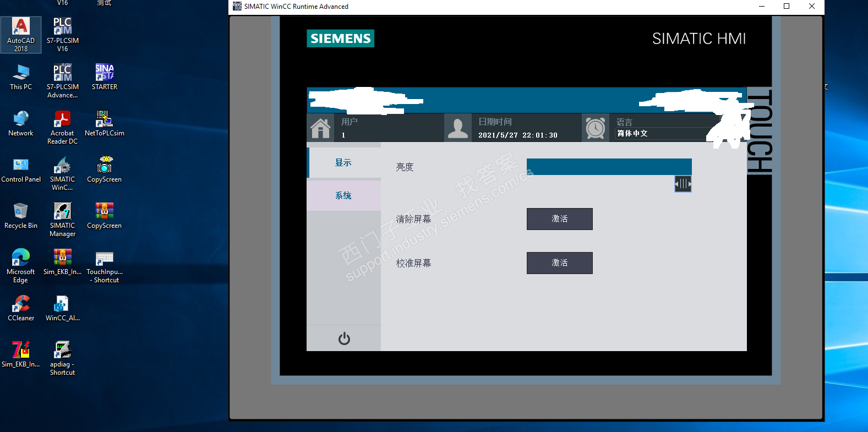This screenshot has height=432, width=868.
Task: Select the Acrobat Reader DC desktop icon
Action: [x=63, y=127]
